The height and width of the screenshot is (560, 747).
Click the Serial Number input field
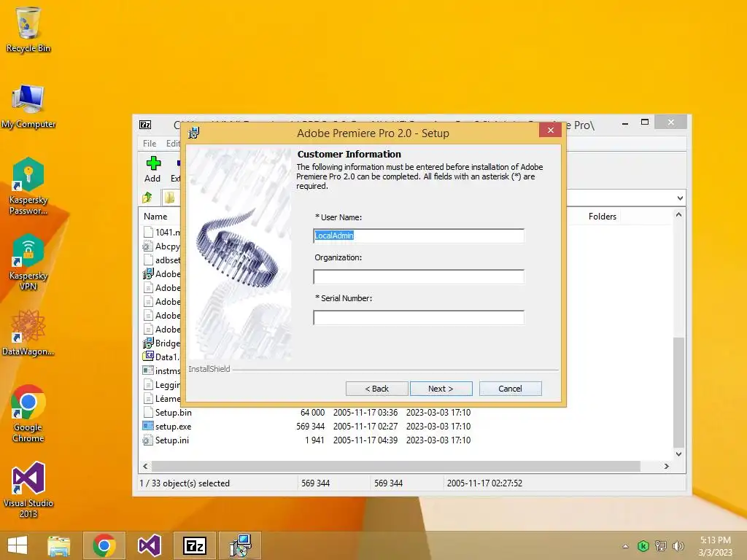click(419, 318)
